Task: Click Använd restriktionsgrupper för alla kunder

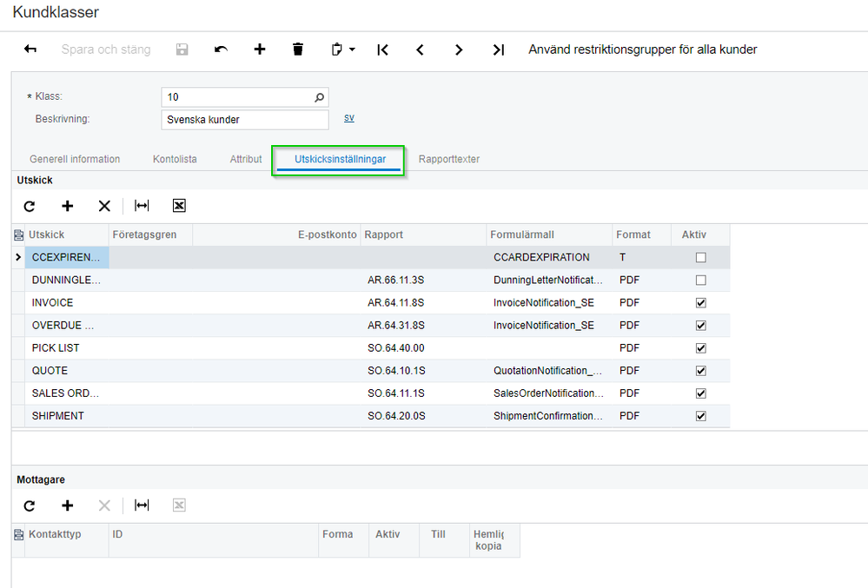Action: pyautogui.click(x=643, y=50)
